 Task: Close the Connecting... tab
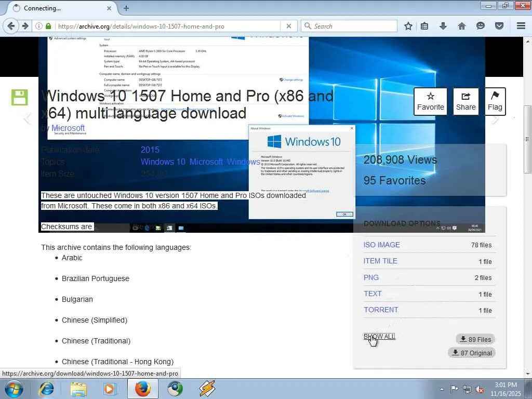click(109, 8)
